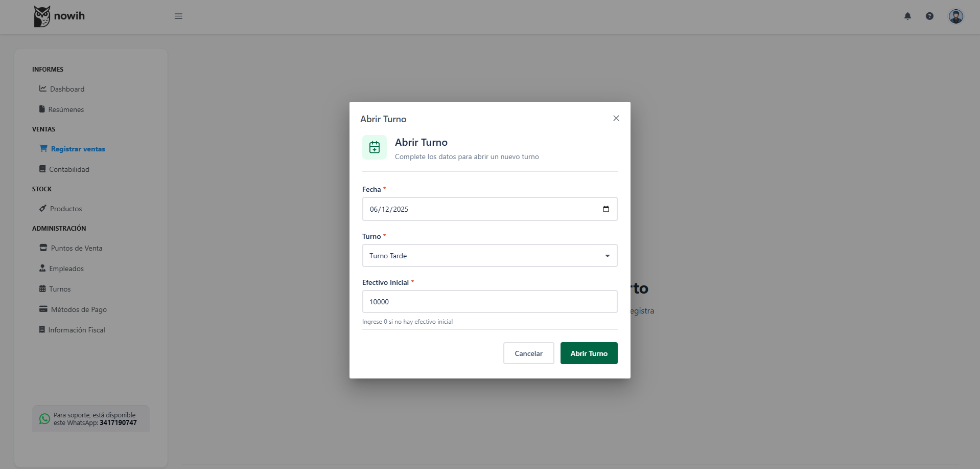Click the Cancelar button

coord(528,353)
